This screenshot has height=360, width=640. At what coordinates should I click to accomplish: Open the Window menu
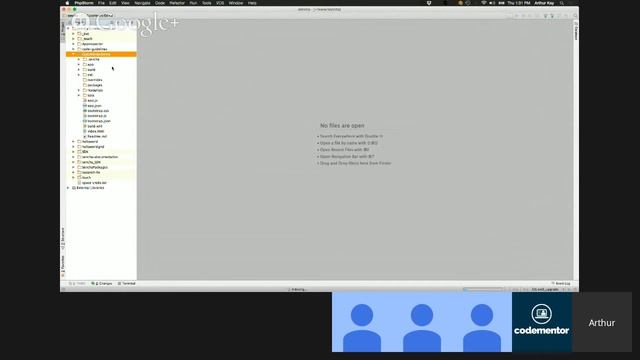(x=236, y=3)
